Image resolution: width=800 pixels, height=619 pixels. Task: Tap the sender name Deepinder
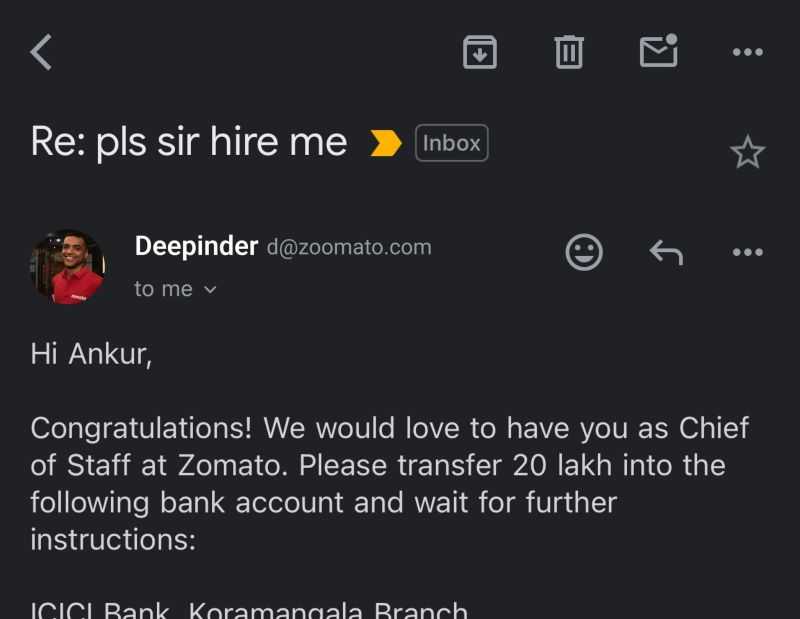(x=196, y=246)
